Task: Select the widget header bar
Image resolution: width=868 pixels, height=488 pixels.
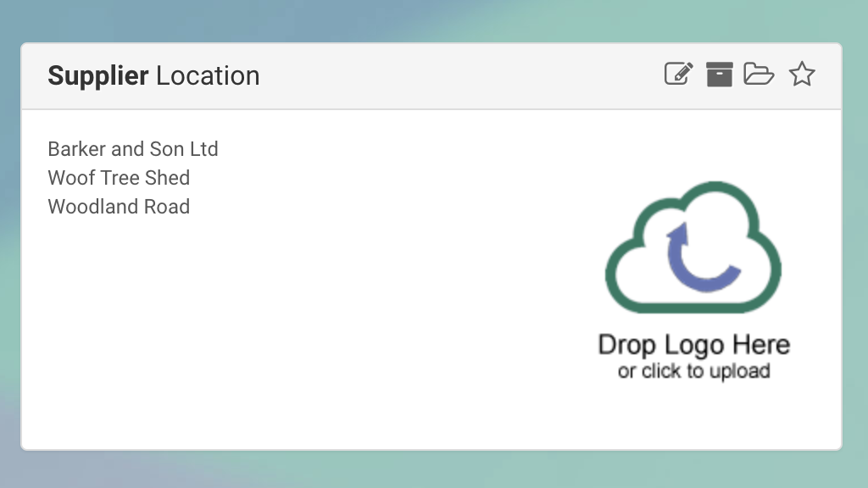Action: point(424,75)
